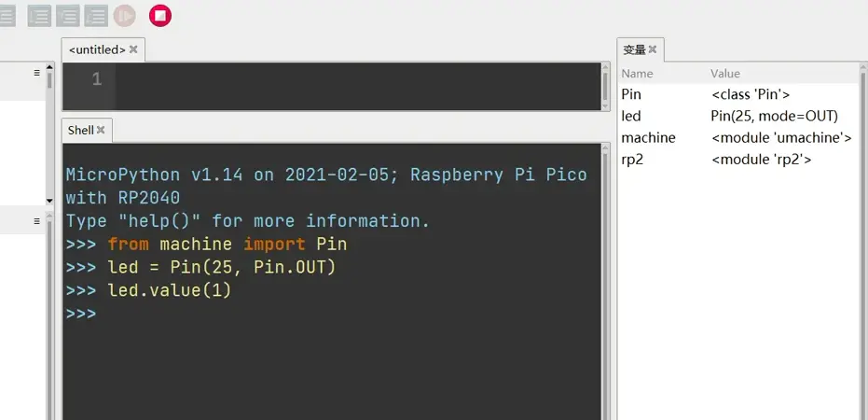Image resolution: width=868 pixels, height=420 pixels.
Task: Open the upper left panel hamburger menu
Action: (x=37, y=72)
